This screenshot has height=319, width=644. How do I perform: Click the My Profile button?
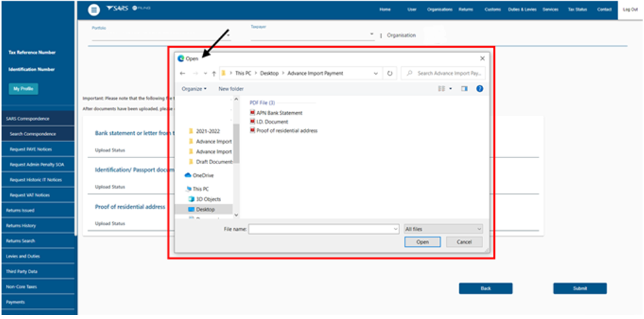pyautogui.click(x=23, y=89)
